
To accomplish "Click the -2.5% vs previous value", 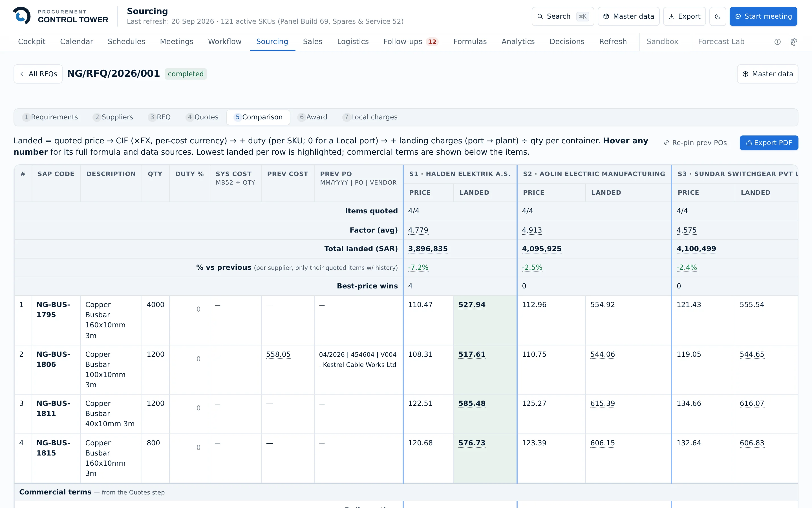I will (x=532, y=268).
